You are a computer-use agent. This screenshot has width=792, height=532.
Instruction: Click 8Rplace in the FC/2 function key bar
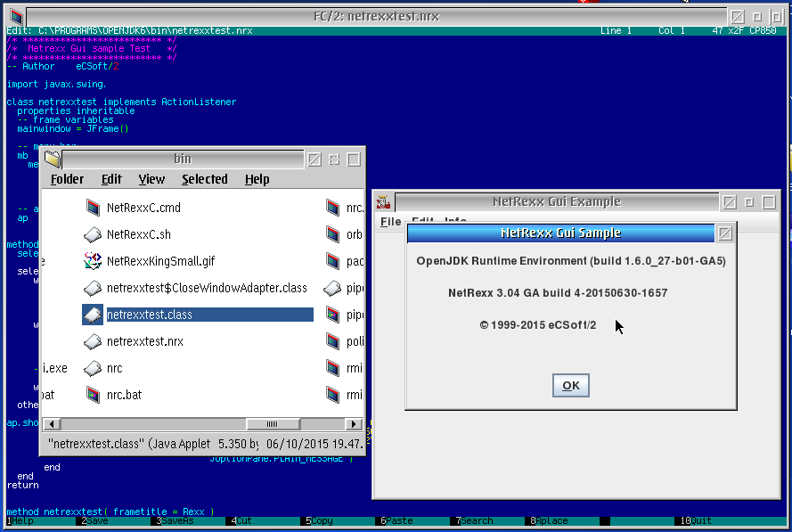pos(549,521)
